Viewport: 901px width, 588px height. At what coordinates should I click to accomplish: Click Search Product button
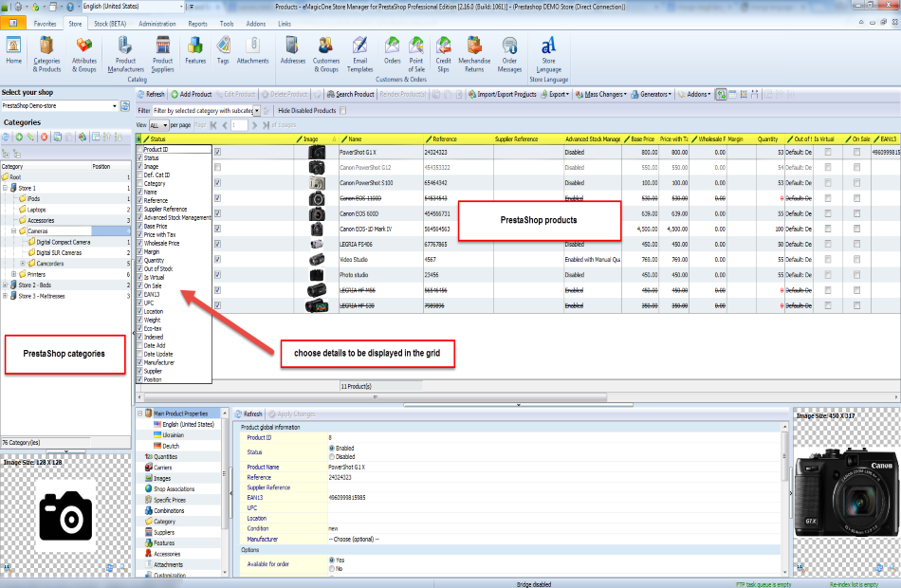pos(351,94)
